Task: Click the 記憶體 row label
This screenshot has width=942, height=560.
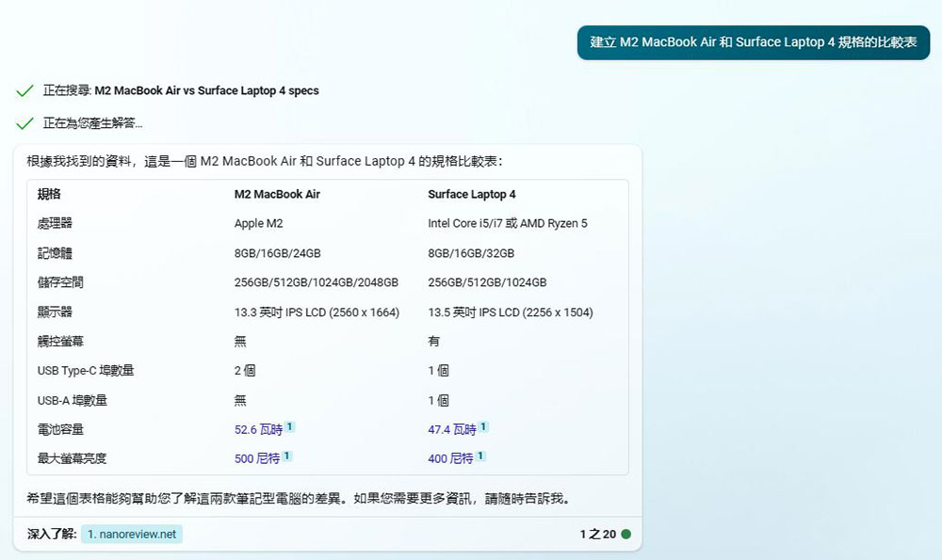Action: pyautogui.click(x=55, y=253)
